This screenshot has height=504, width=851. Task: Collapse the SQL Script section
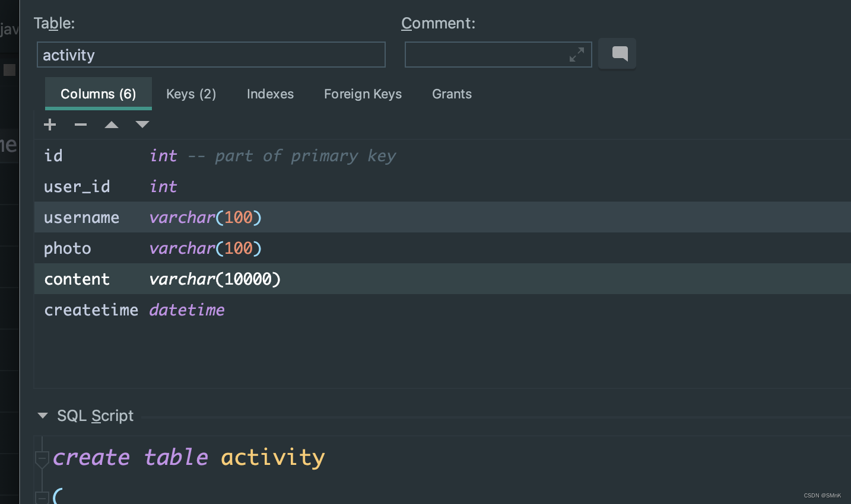(x=42, y=416)
